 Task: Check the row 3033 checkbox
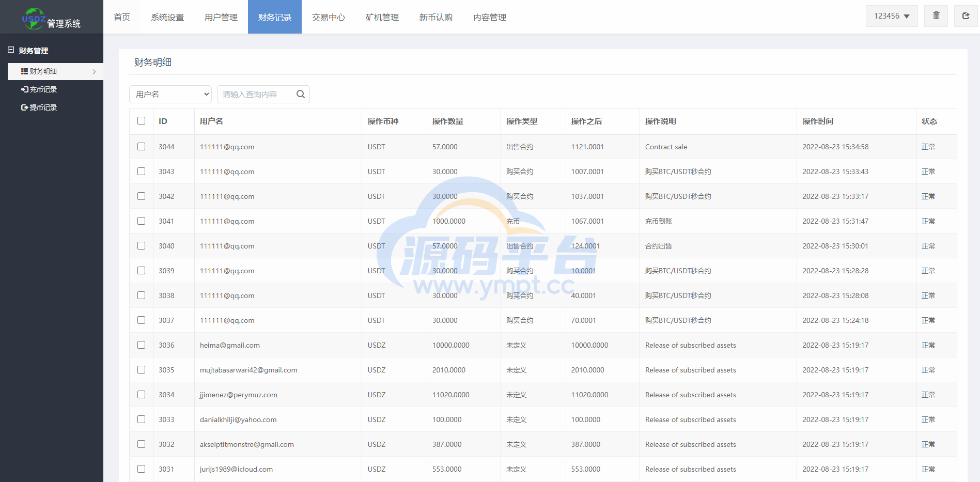click(x=142, y=419)
